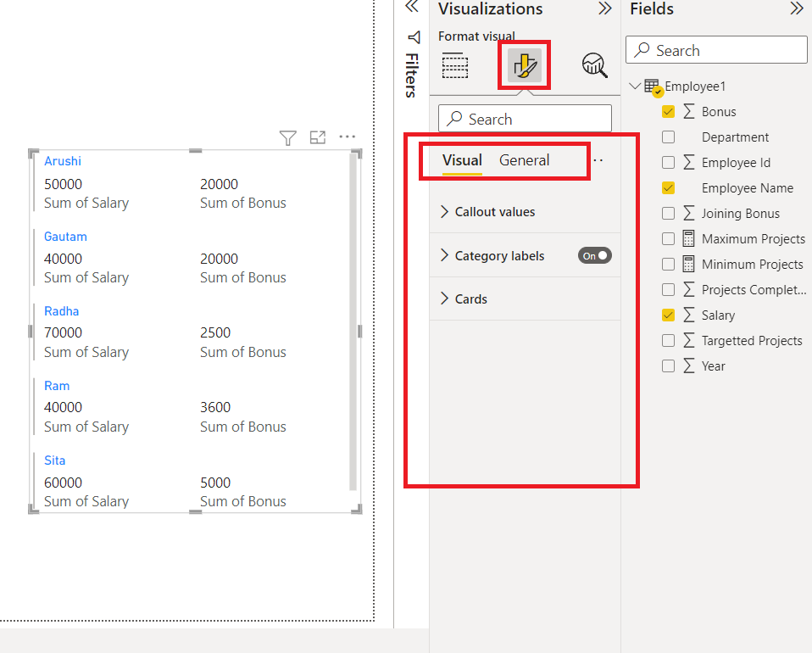Viewport: 812px width, 653px height.
Task: Collapse the Visualizations pane with its chevron
Action: click(x=604, y=9)
